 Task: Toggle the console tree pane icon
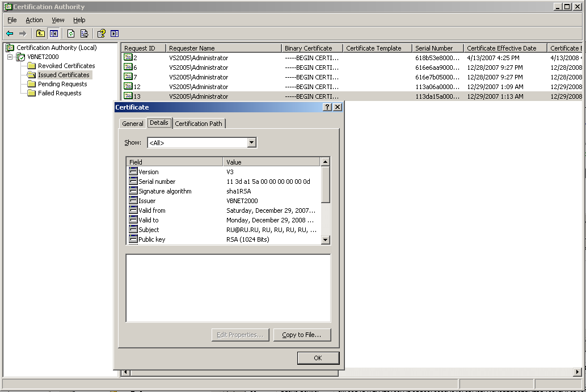[54, 33]
